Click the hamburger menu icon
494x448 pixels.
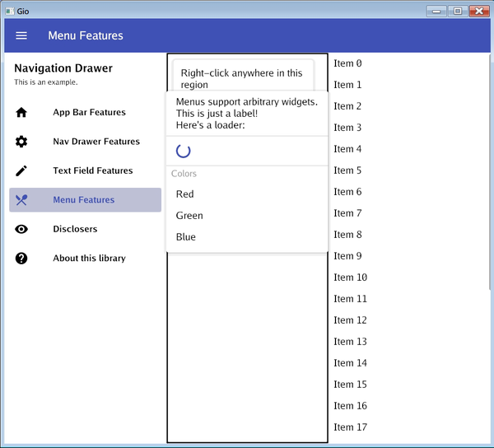click(21, 35)
